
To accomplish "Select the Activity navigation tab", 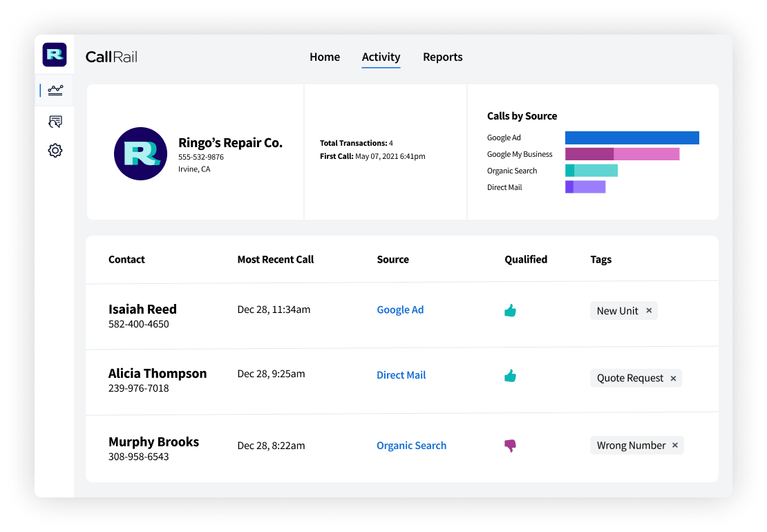I will coord(381,57).
